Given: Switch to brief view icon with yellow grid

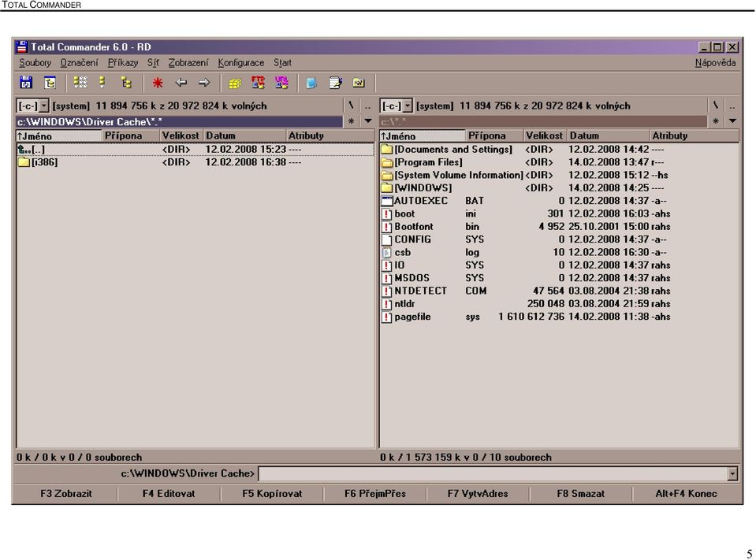Looking at the screenshot, I should [80, 83].
